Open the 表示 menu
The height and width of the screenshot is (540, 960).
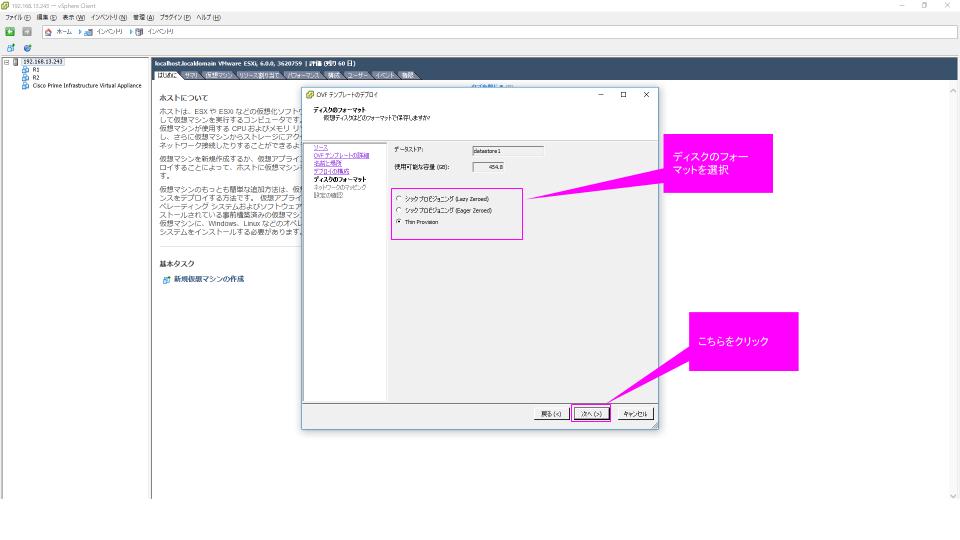coord(73,17)
